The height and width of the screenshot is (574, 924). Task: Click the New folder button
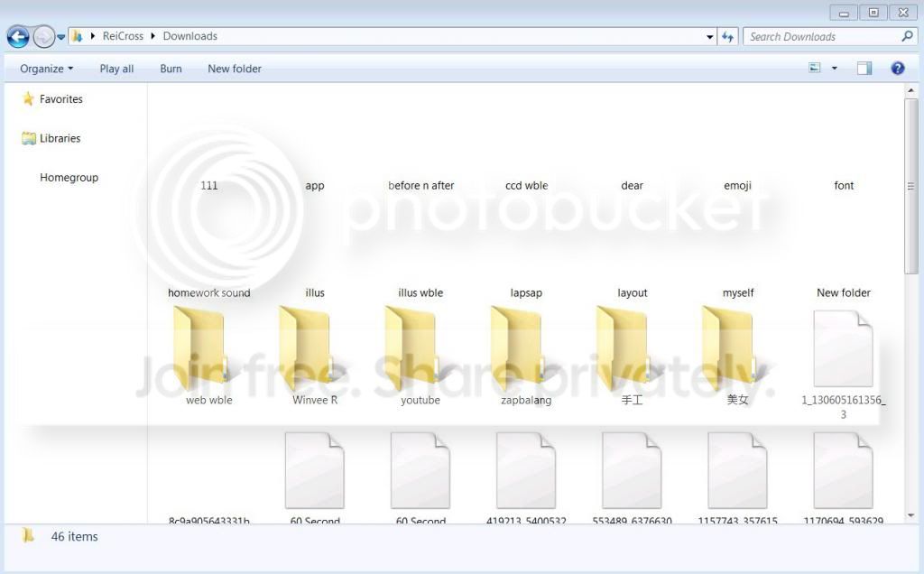pyautogui.click(x=235, y=69)
